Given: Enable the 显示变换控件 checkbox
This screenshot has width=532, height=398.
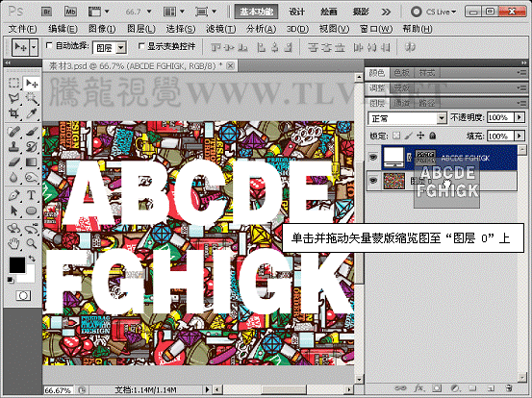Looking at the screenshot, I should coord(141,45).
